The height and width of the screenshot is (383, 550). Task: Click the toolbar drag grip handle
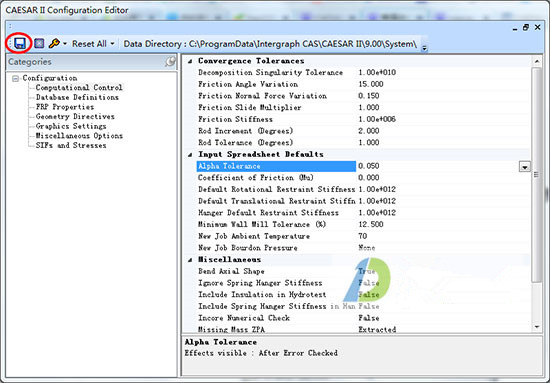click(x=10, y=43)
